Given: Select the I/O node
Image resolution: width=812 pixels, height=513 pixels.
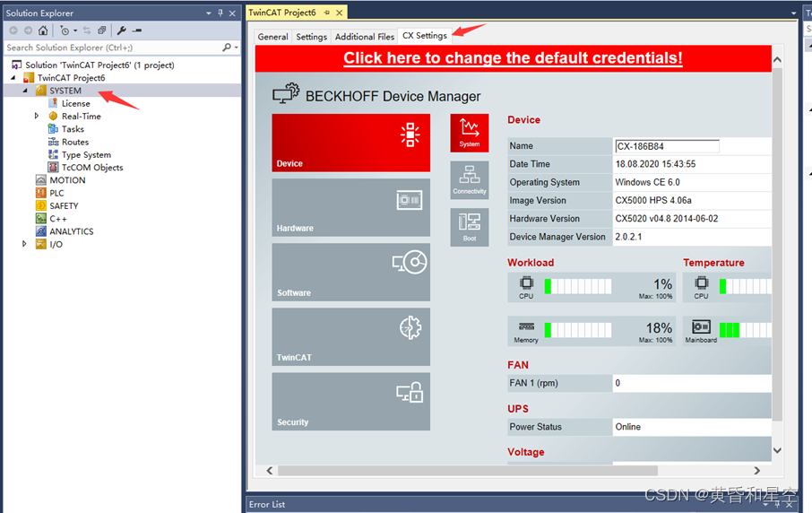Looking at the screenshot, I should coord(56,245).
